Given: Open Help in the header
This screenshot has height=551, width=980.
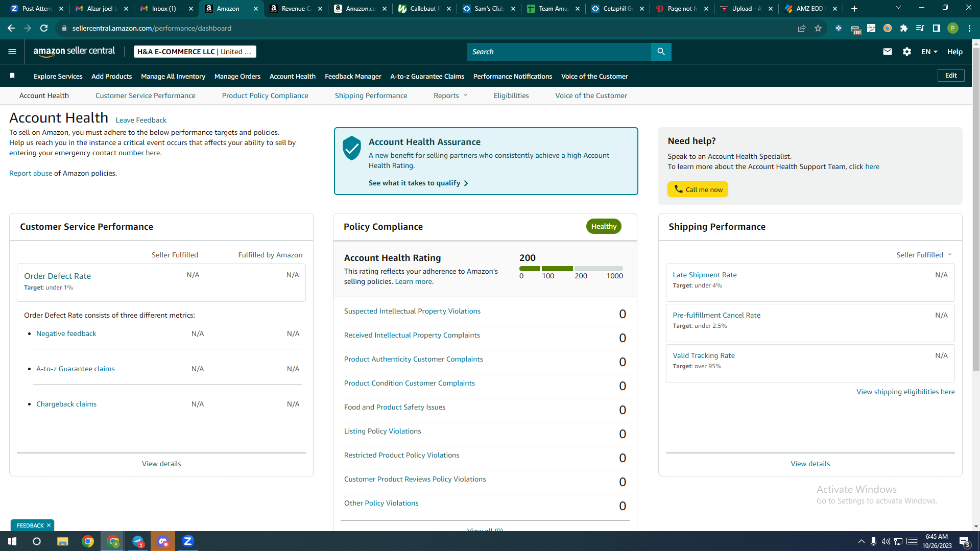Looking at the screenshot, I should point(955,52).
